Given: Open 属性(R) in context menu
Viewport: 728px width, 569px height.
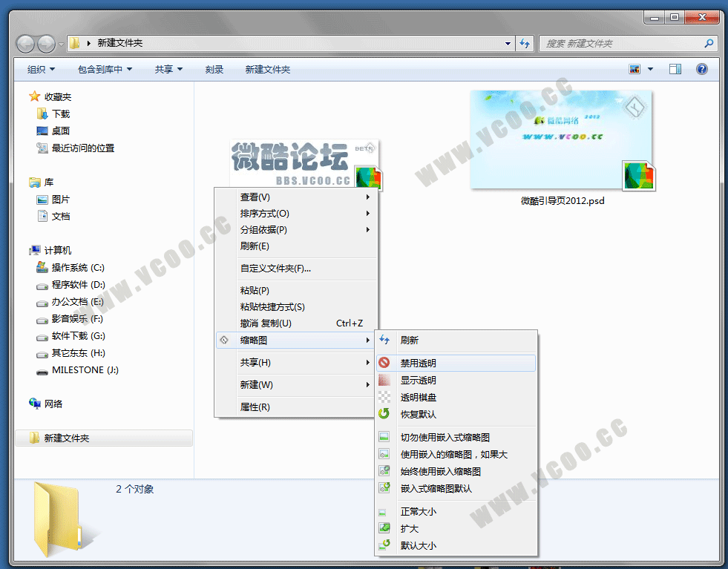Looking at the screenshot, I should [255, 407].
